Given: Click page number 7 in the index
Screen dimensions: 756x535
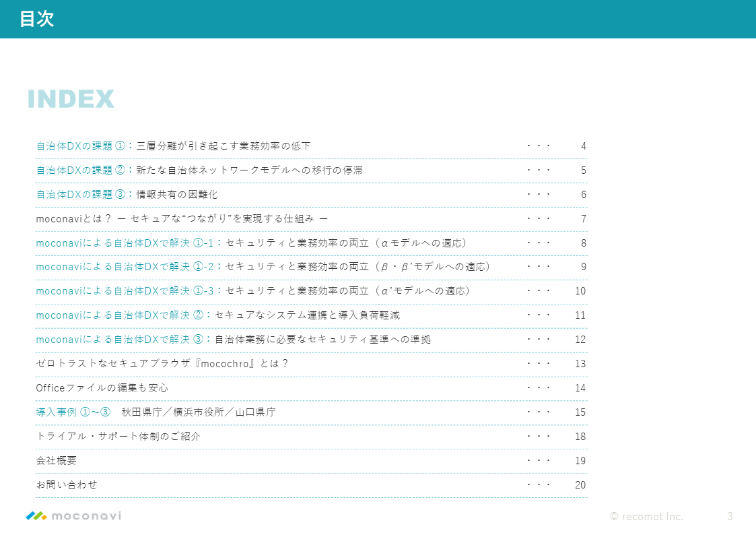Looking at the screenshot, I should point(584,218).
